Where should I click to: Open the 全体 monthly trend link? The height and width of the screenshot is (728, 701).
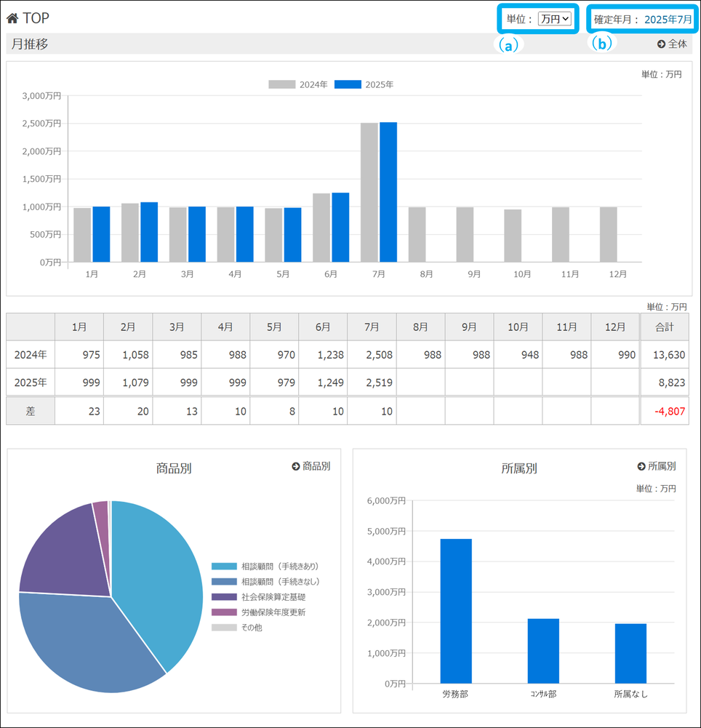coord(672,44)
